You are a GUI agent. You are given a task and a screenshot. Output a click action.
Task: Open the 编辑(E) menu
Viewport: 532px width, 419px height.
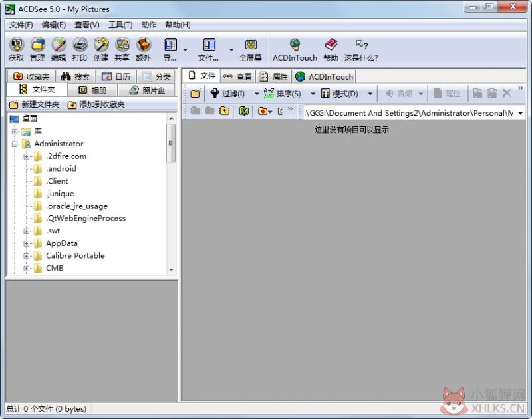54,25
